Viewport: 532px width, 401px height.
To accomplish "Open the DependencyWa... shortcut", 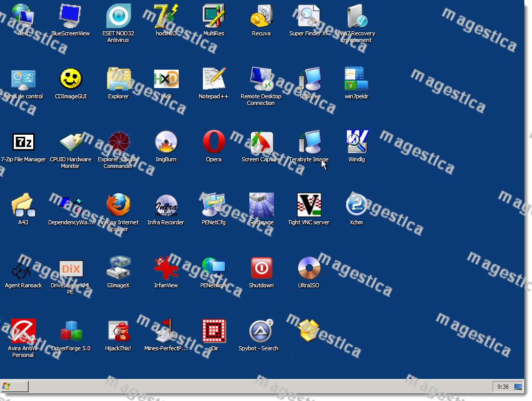I will pos(71,205).
